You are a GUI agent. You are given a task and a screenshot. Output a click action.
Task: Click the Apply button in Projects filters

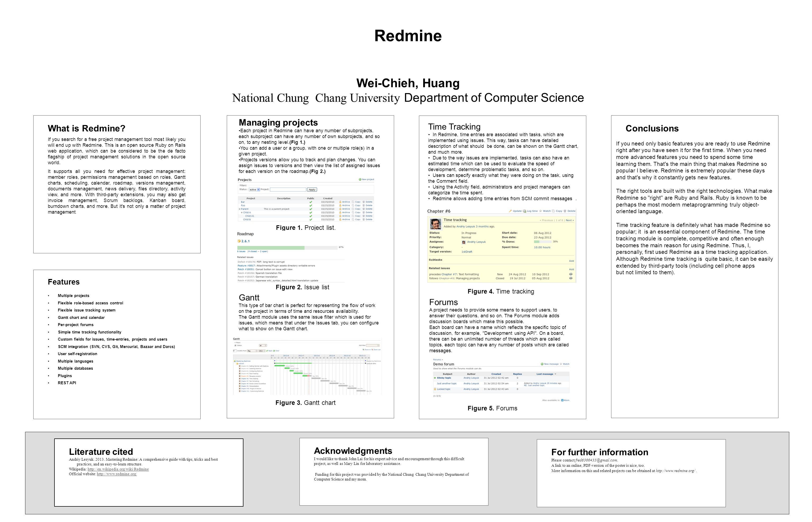[x=312, y=190]
